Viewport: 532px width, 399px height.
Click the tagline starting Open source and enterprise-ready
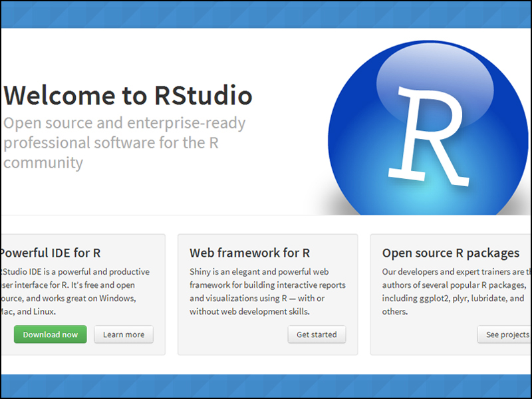(x=124, y=143)
